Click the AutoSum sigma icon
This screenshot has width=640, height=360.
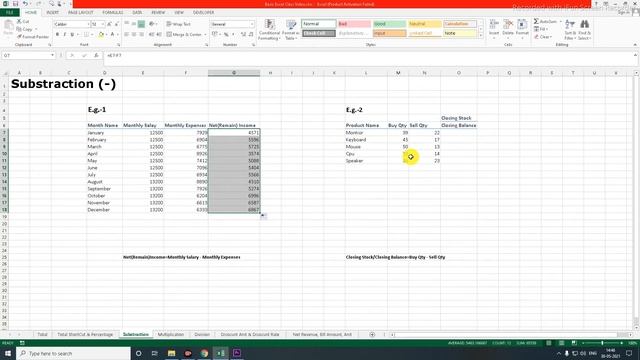coord(536,21)
